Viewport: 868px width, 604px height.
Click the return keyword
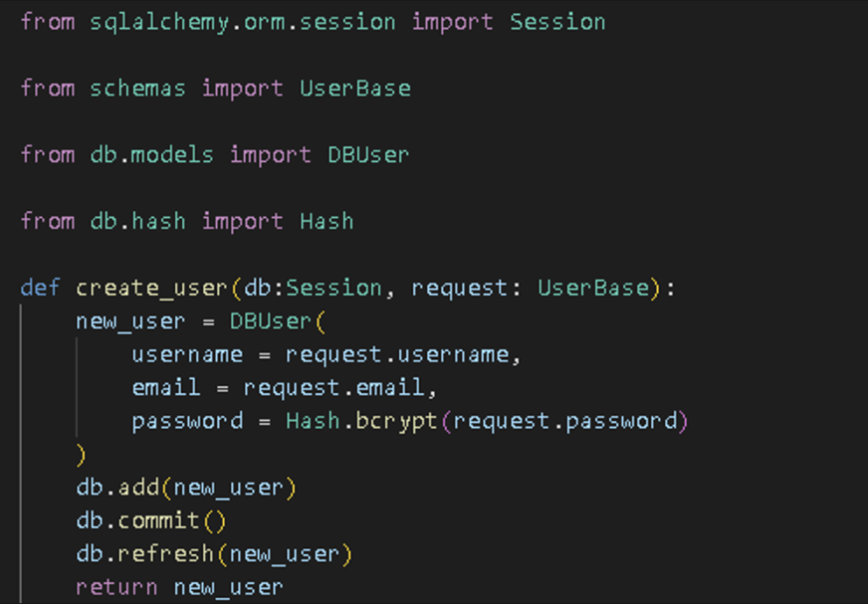(116, 587)
